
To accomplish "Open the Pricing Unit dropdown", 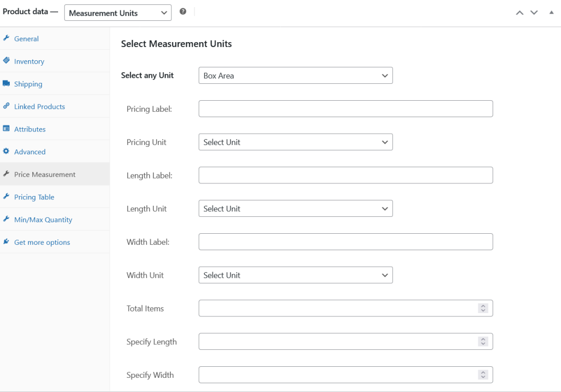I will coord(295,142).
